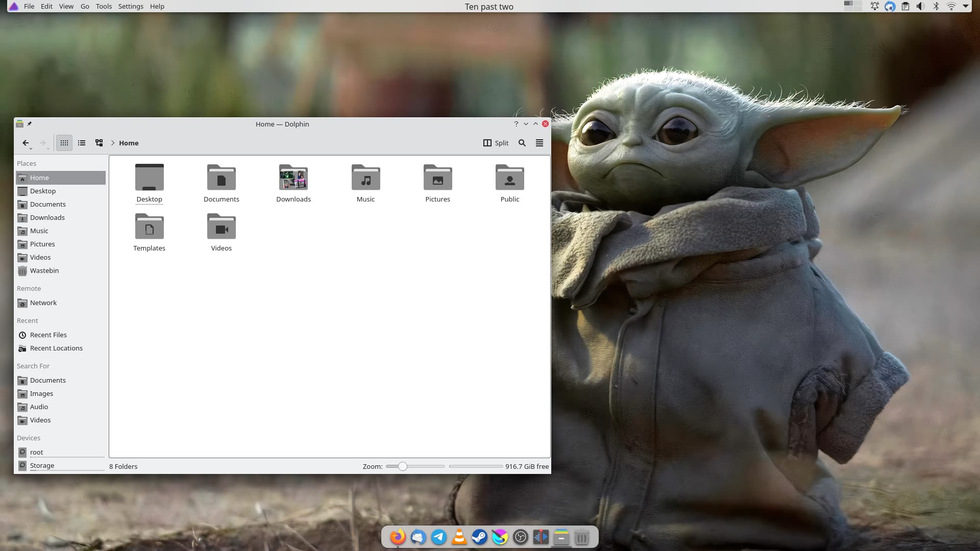Launch Firefox from the dock

pos(398,537)
